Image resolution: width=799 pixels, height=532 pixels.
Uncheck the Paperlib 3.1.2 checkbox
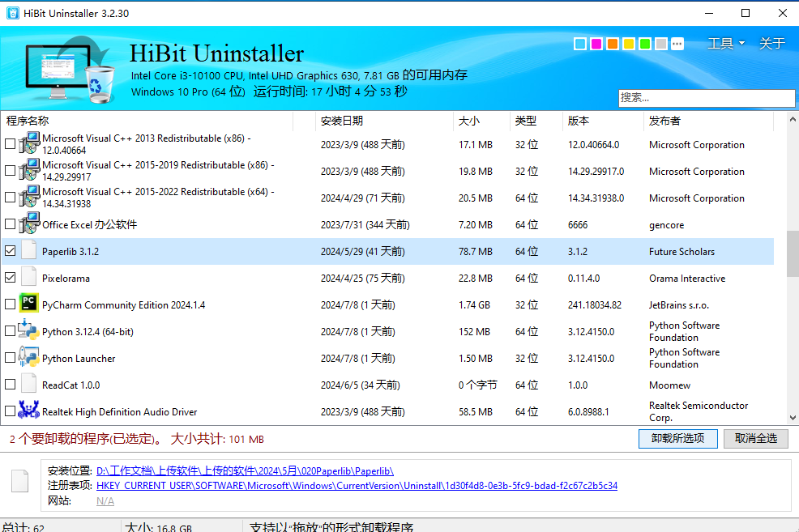(9, 251)
